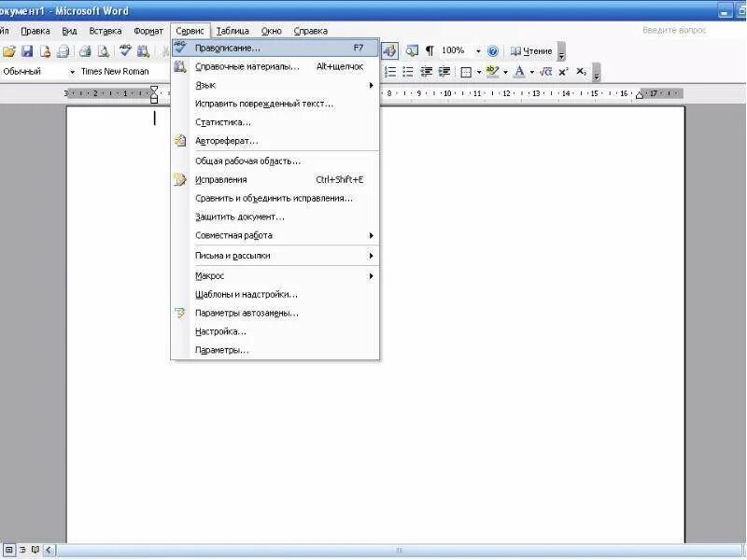Open the Правка menu
This screenshot has width=747, height=560.
coord(35,31)
